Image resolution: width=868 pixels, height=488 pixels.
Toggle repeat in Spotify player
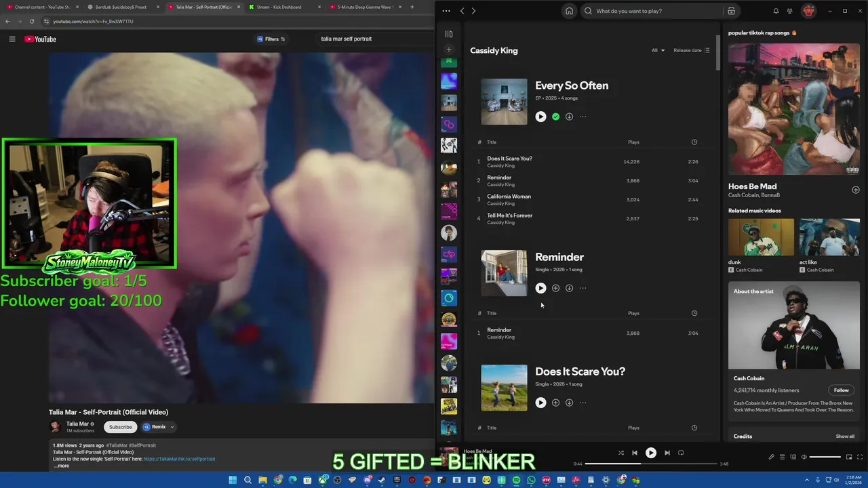pos(681,453)
